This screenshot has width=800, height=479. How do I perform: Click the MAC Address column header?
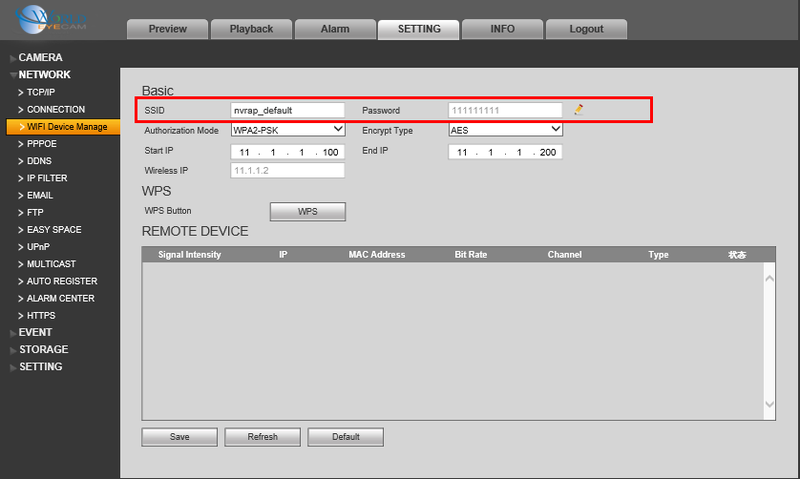[377, 255]
